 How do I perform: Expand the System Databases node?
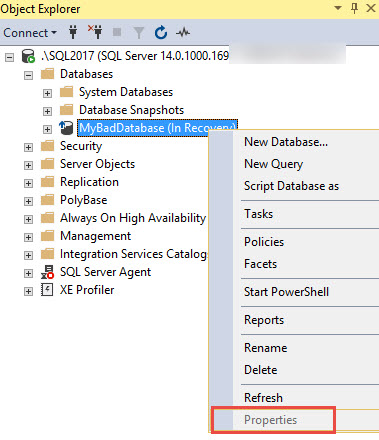[x=47, y=93]
